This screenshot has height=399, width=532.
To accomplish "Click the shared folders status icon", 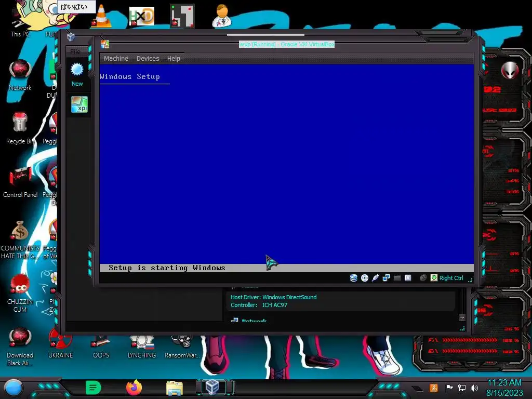I will coord(397,278).
